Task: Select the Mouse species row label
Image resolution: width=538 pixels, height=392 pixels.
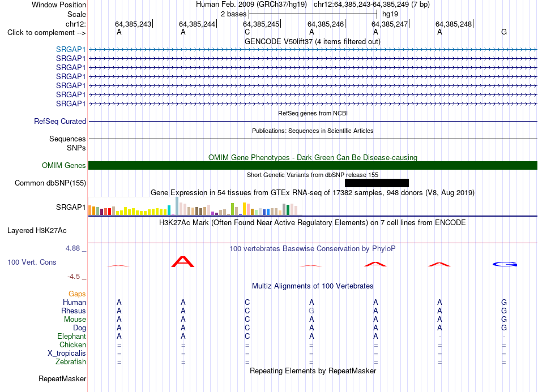Action: (x=75, y=320)
